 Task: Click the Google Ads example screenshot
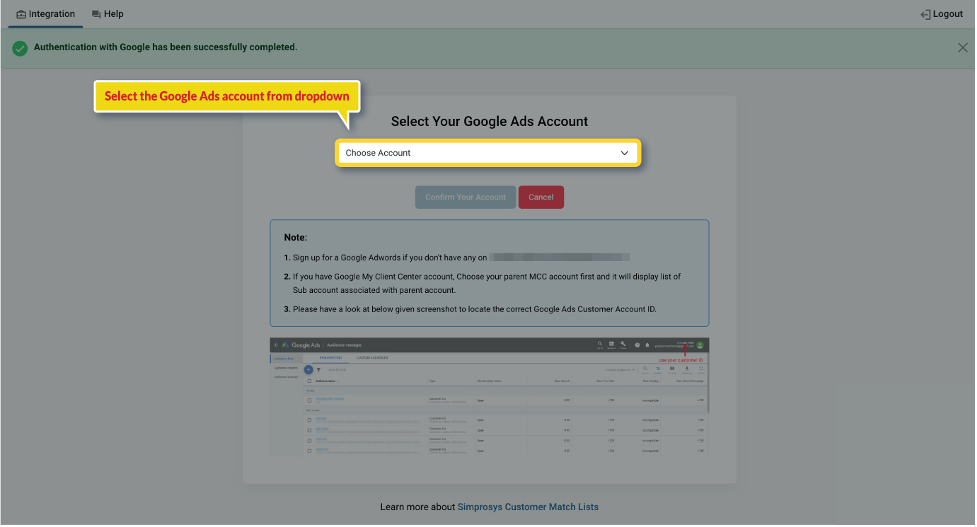tap(489, 397)
